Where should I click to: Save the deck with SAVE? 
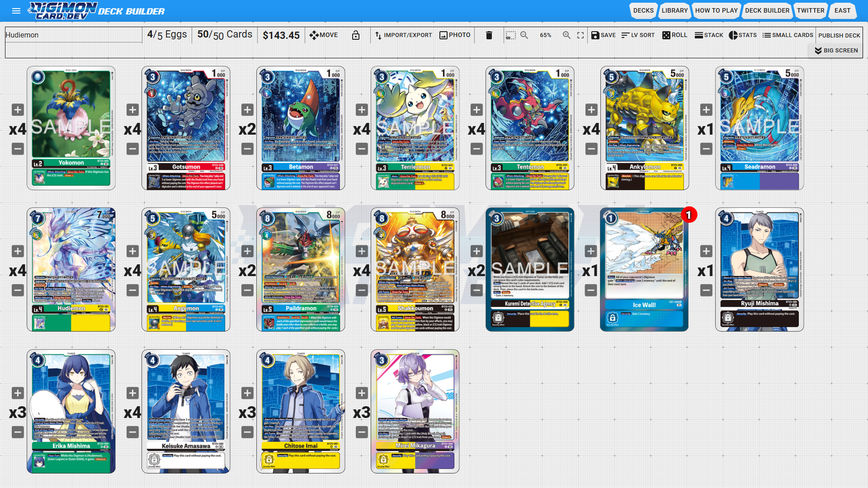point(603,35)
